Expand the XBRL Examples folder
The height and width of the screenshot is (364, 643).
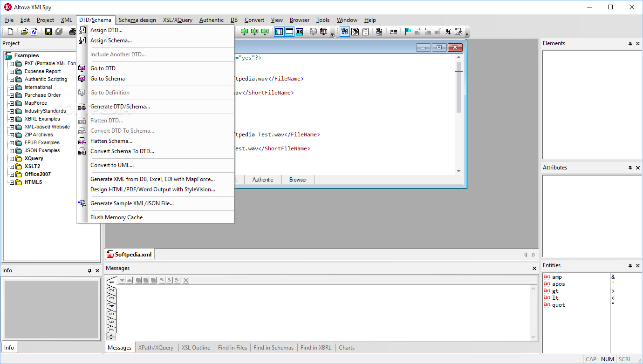point(12,119)
